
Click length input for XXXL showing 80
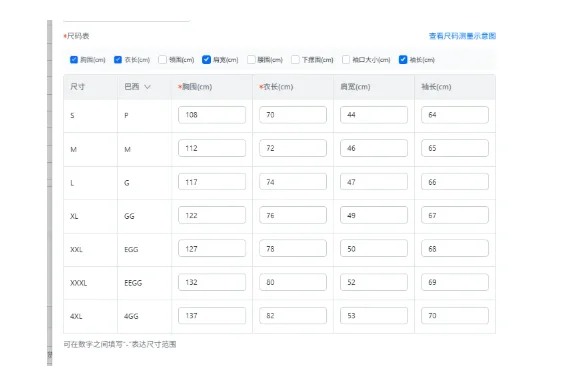(x=293, y=282)
